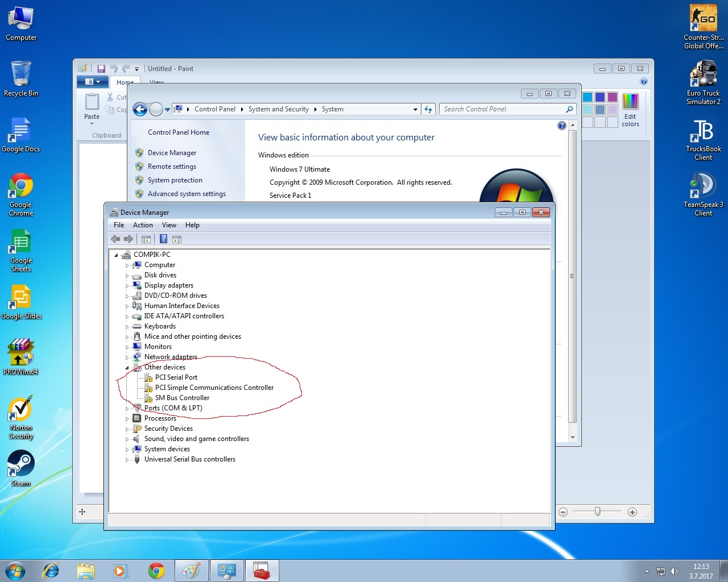This screenshot has height=582, width=728.
Task: Open the Paint help icon
Action: (x=644, y=81)
